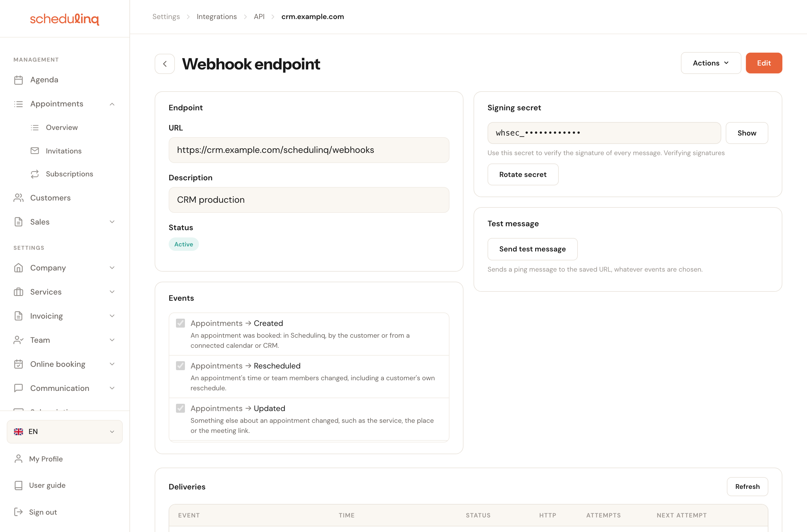
Task: Click the endpoint URL field
Action: tap(309, 150)
